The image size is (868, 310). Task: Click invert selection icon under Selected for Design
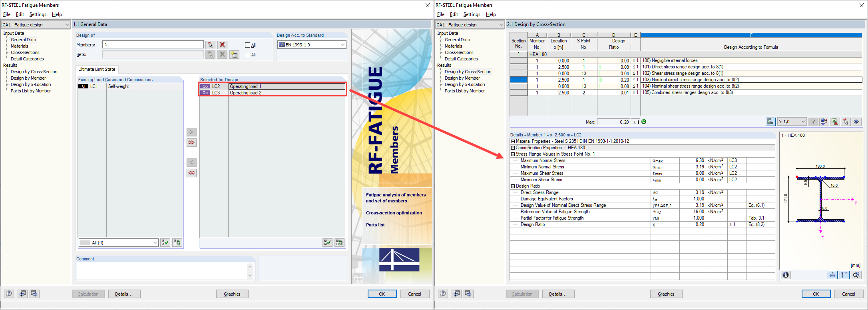(x=339, y=243)
